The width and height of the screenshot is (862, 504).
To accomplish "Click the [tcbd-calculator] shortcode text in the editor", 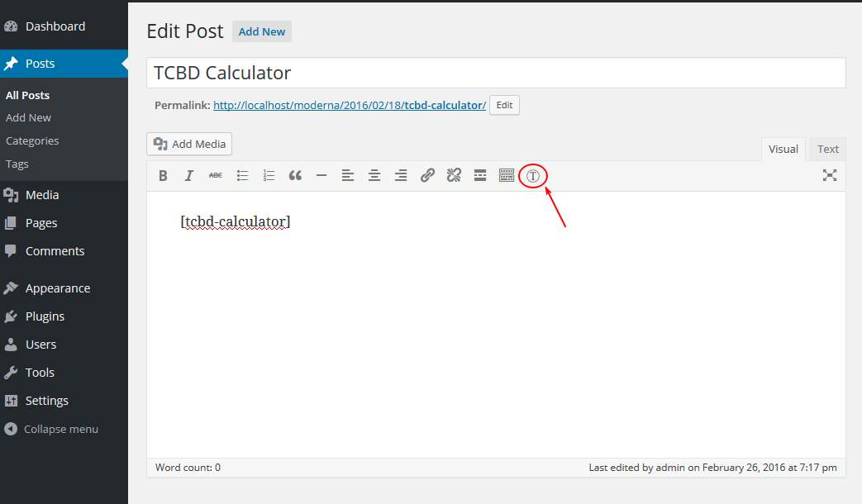I will pos(236,221).
